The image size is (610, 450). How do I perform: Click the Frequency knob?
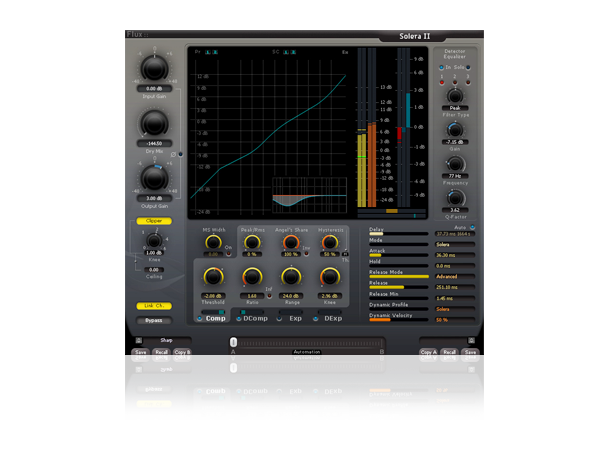coord(455,164)
